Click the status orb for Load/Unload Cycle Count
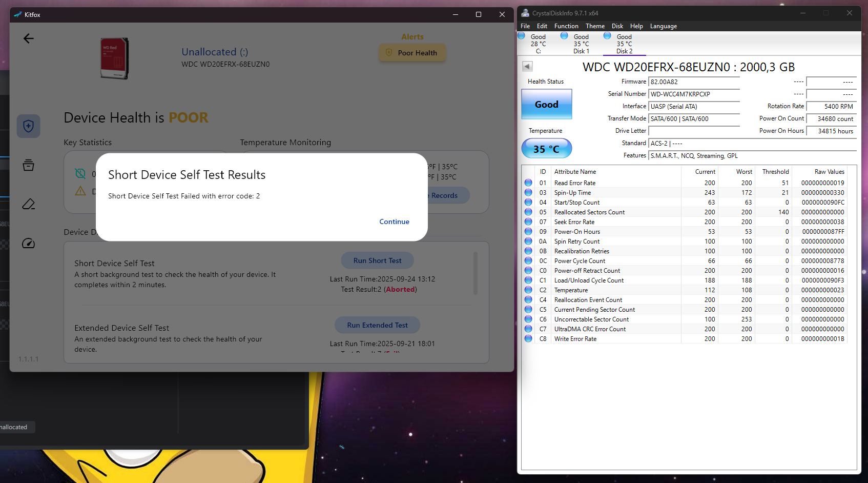 click(528, 280)
